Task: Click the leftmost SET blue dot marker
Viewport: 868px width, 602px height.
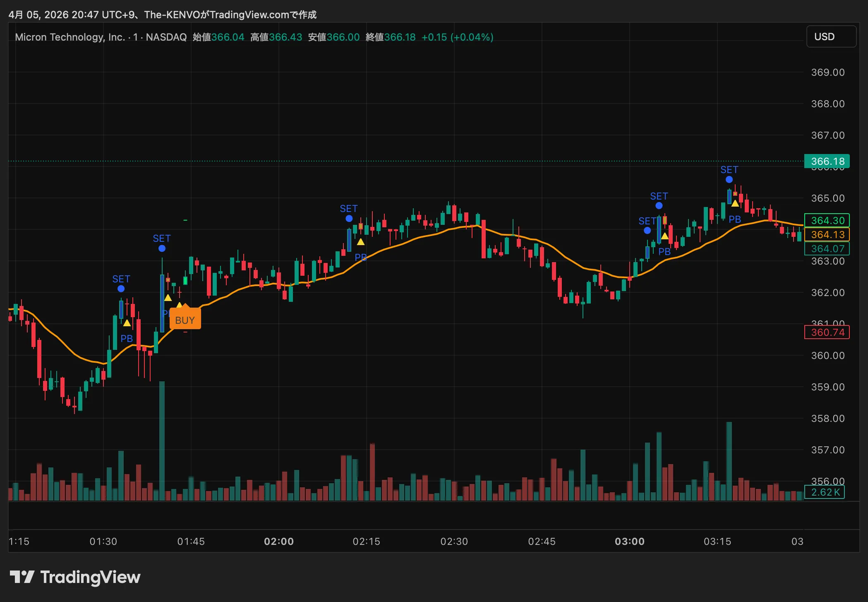Action: tap(121, 289)
